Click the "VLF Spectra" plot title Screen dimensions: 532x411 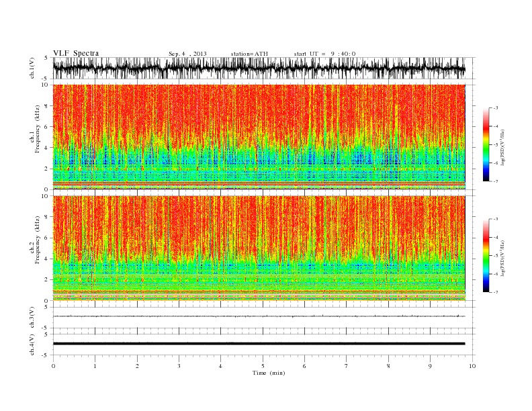point(76,53)
